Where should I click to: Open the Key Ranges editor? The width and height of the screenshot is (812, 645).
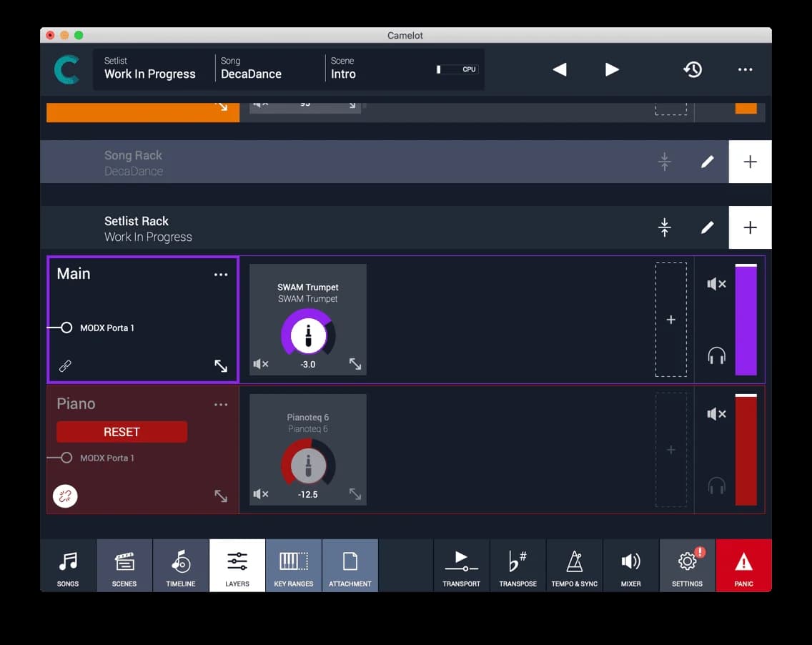(x=293, y=565)
